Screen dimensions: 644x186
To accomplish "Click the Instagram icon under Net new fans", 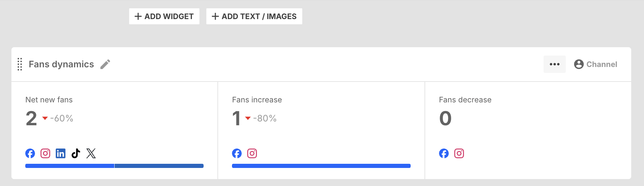I will click(45, 153).
